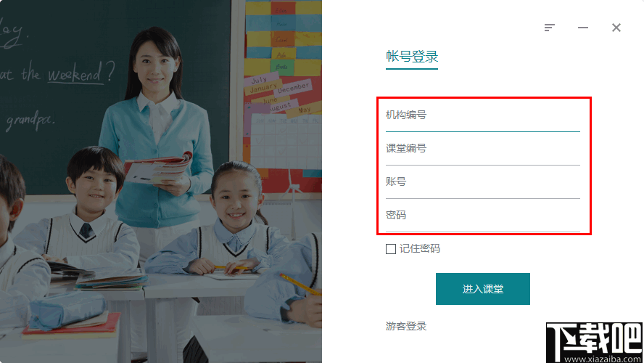Viewport: 644px width, 363px height.
Task: Activate the 密码 password field
Action: [482, 215]
